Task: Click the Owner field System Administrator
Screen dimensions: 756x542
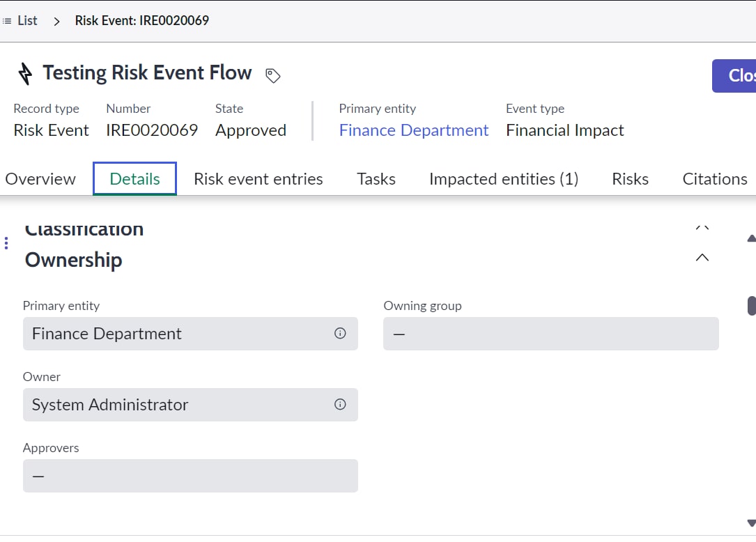Action: 190,405
